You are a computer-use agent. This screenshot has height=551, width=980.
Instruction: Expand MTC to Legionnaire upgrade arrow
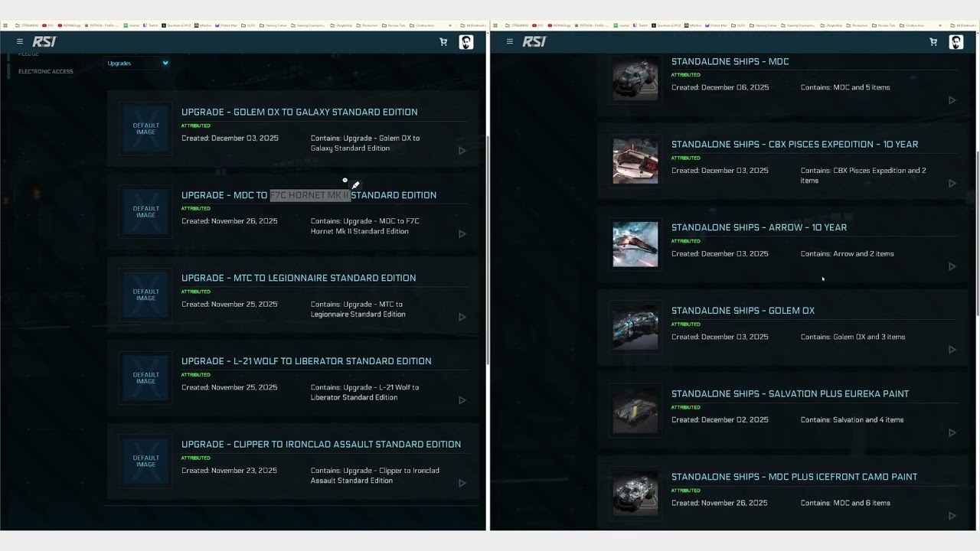[x=462, y=317]
